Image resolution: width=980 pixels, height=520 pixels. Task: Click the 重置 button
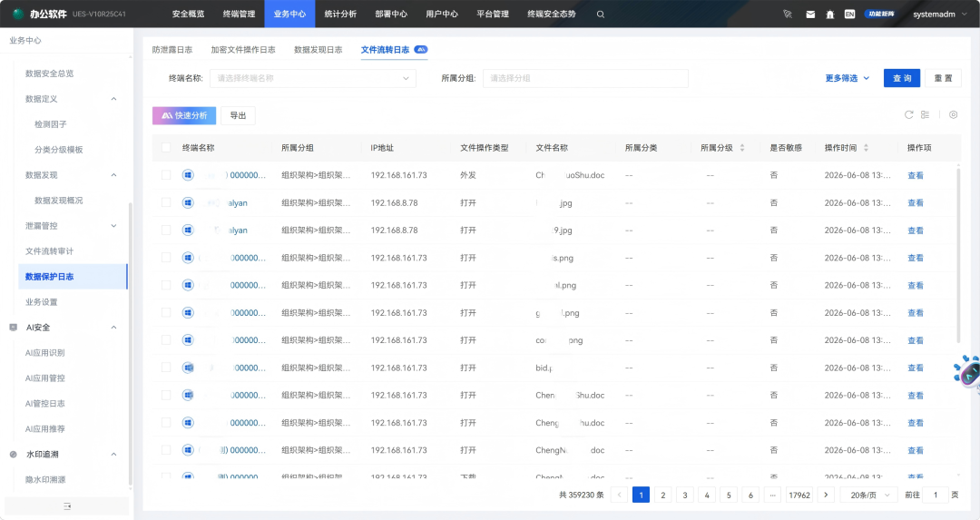pos(943,78)
